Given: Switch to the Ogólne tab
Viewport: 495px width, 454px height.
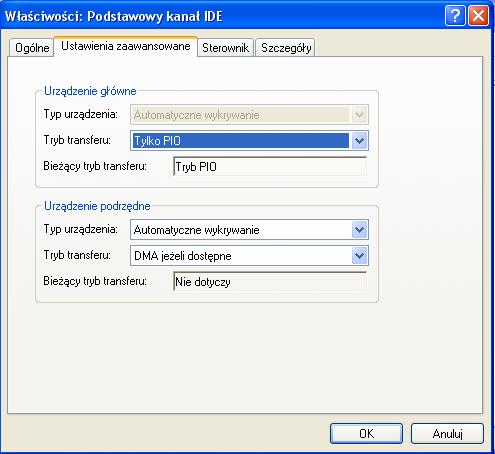Looking at the screenshot, I should pos(32,48).
